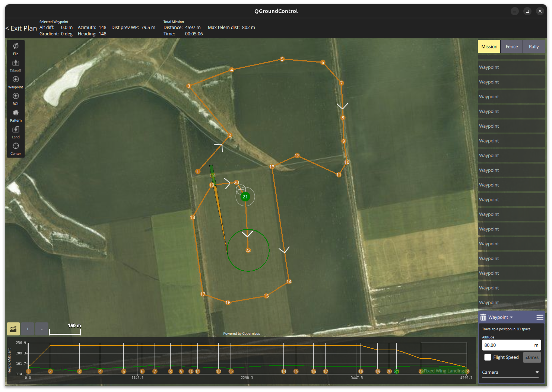Click the Takeoff tool icon
552x392 pixels.
pyautogui.click(x=16, y=66)
